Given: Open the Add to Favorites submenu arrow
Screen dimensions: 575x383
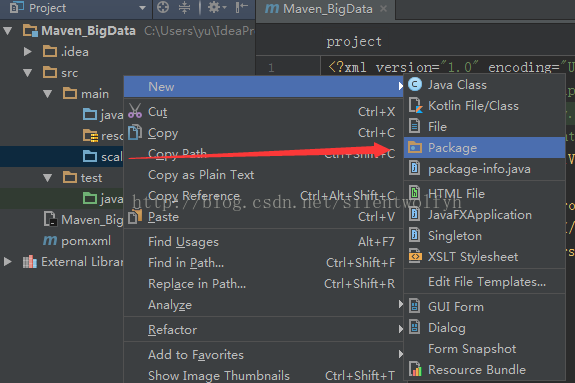Looking at the screenshot, I should click(x=400, y=354).
